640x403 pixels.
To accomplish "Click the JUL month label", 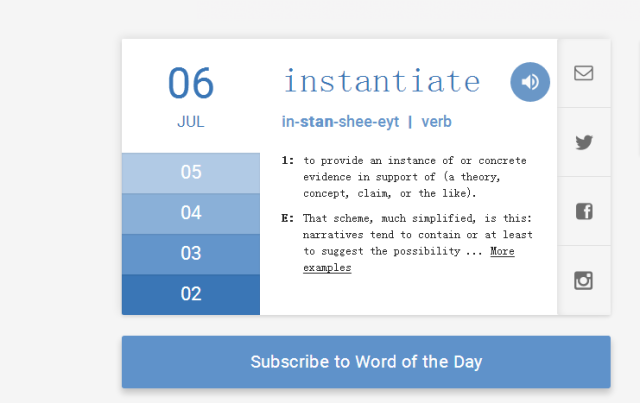I will point(191,123).
